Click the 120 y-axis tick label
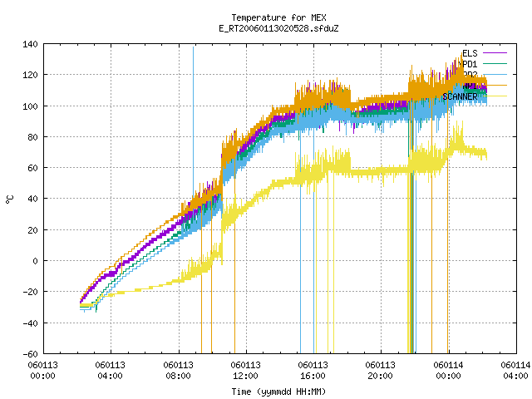532x399 pixels. pyautogui.click(x=30, y=75)
